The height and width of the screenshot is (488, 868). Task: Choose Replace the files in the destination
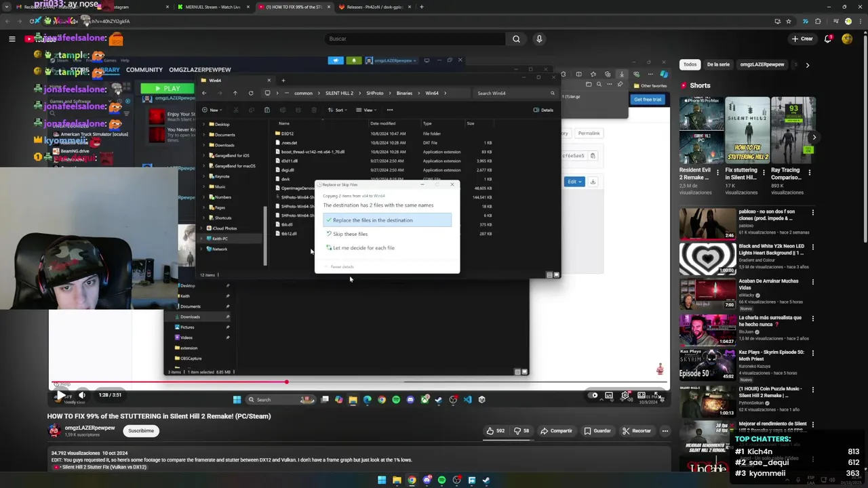[387, 220]
